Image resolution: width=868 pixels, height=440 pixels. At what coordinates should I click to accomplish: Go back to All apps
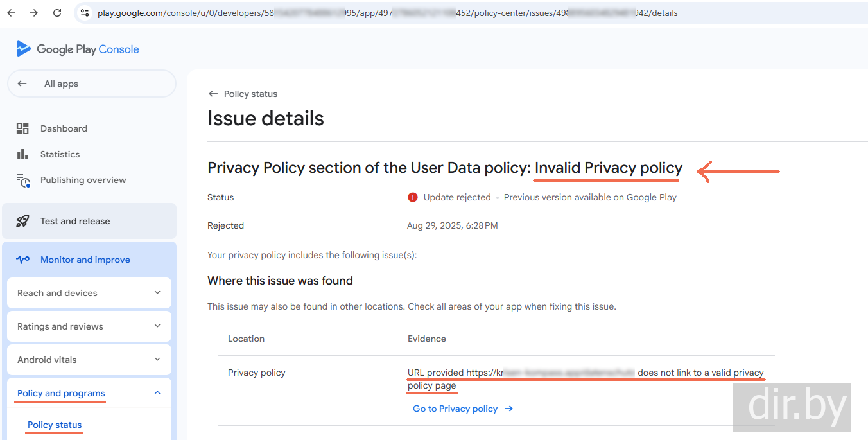coord(61,84)
